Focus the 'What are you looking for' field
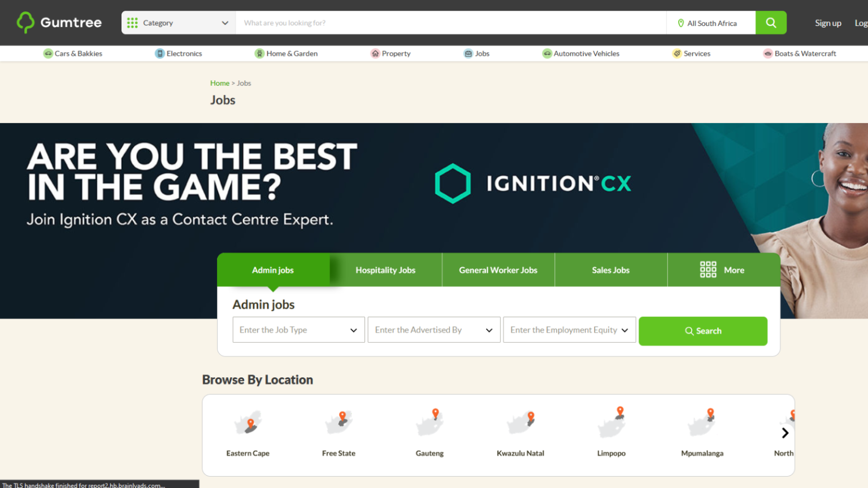This screenshot has width=868, height=488. coord(450,23)
